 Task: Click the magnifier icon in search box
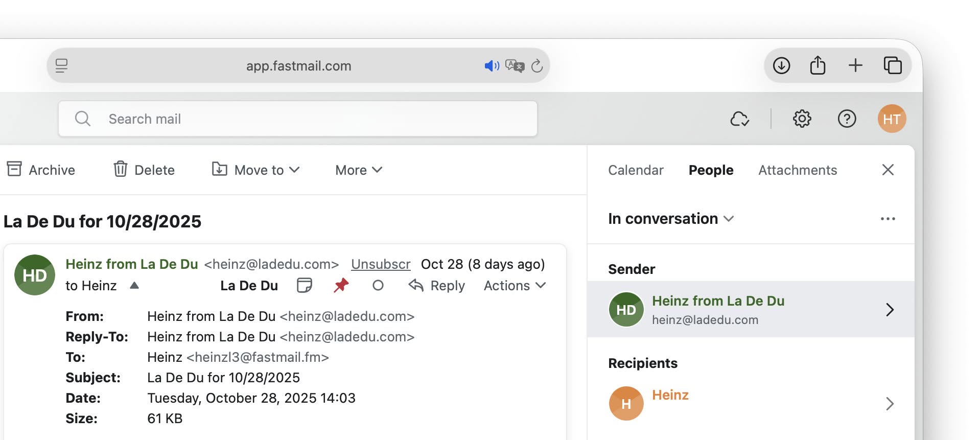coord(82,119)
